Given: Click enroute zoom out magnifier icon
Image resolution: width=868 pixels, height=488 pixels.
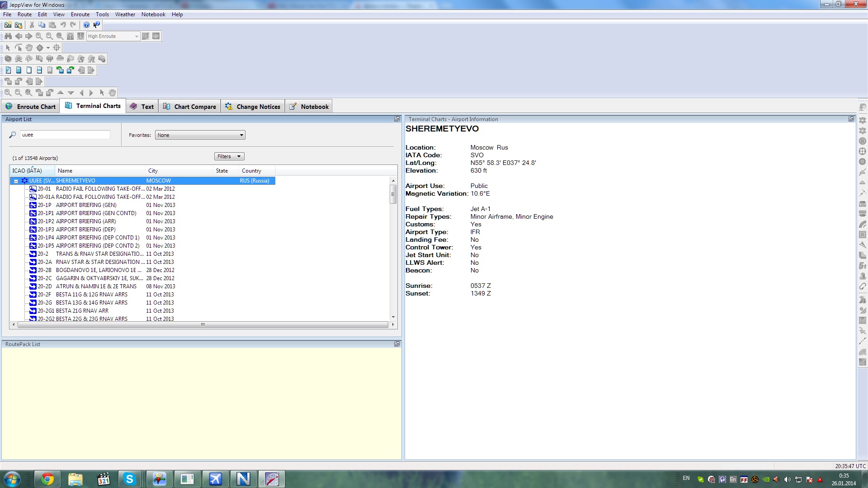Looking at the screenshot, I should pos(49,36).
